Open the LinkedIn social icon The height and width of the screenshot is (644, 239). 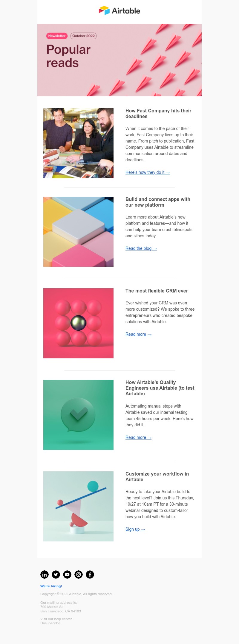[x=45, y=575]
